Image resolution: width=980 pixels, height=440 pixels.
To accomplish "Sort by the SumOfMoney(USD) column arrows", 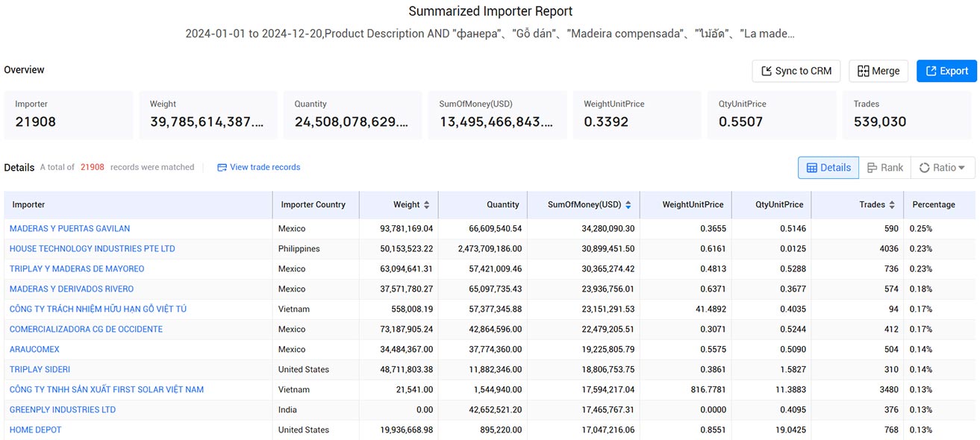I will point(628,204).
